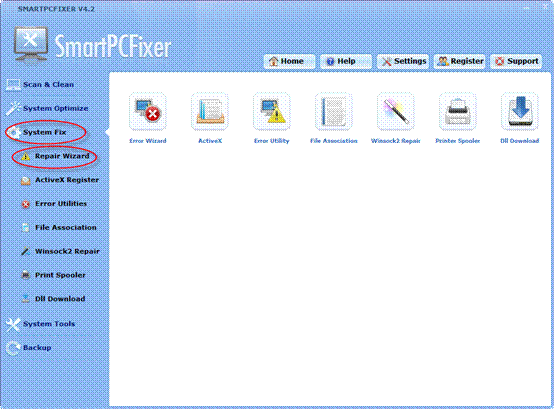Viewport: 554px width, 409px height.
Task: Select the File Association notebook icon
Action: (334, 112)
